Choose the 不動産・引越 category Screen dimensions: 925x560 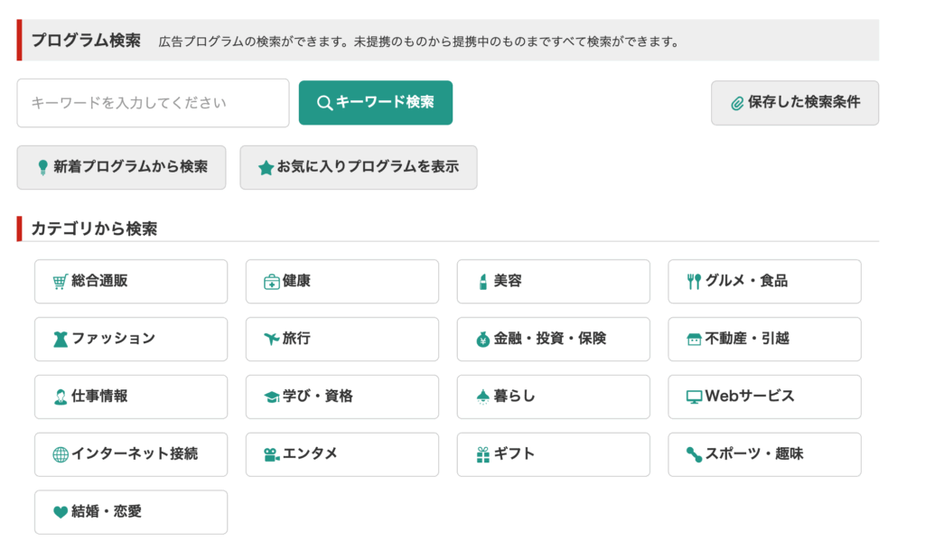click(764, 339)
